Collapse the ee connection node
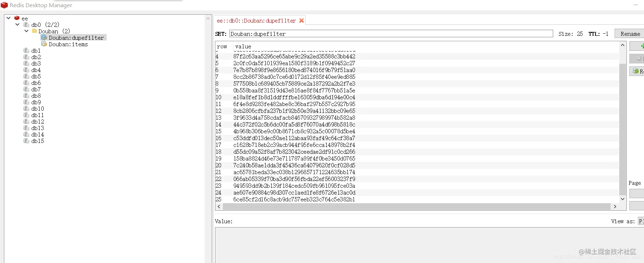Screen dimensions: 644x263 coord(8,18)
